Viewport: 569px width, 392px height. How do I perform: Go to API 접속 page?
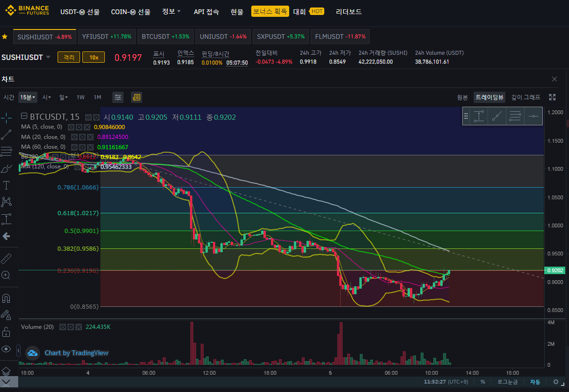point(206,12)
